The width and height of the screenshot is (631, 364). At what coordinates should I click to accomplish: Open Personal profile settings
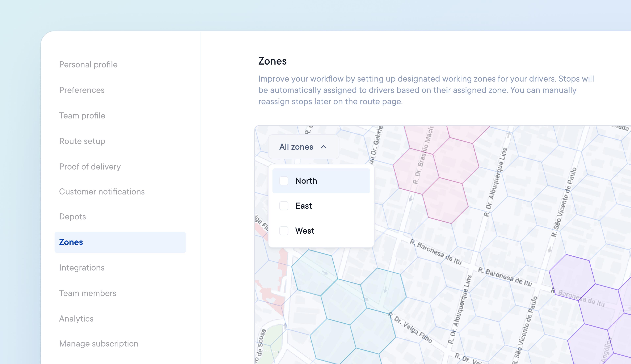pos(88,65)
